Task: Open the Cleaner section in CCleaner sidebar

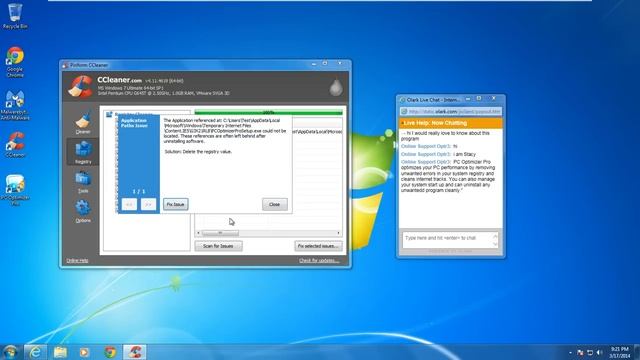Action: coord(83,122)
